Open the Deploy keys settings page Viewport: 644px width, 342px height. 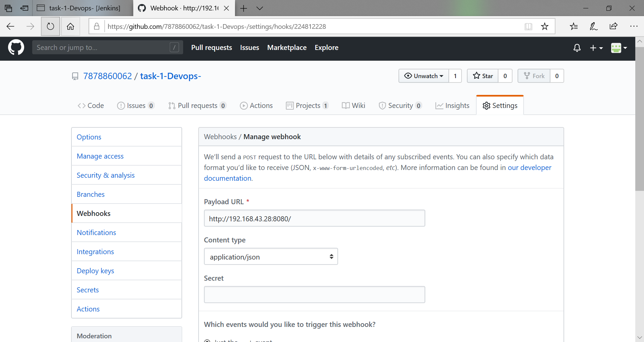126,271
